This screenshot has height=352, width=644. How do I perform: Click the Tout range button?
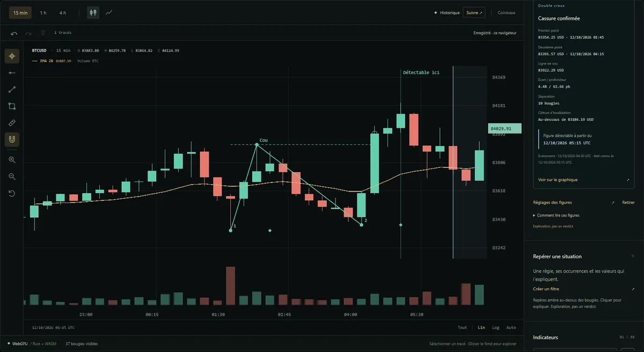click(462, 327)
